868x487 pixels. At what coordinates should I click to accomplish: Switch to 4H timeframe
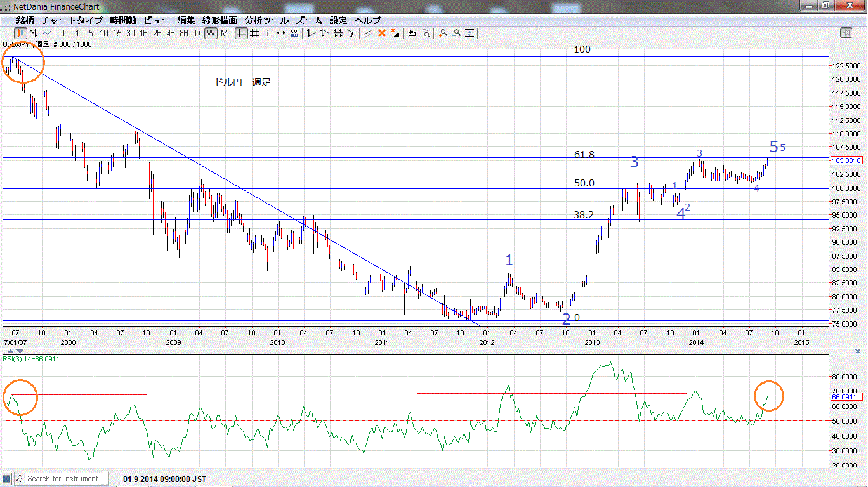click(171, 33)
